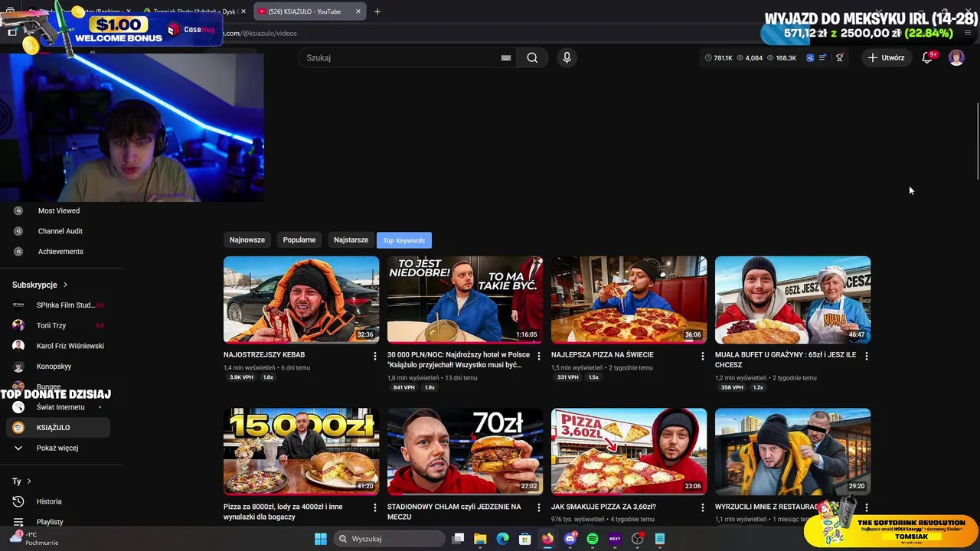Expand Pokaż więcej subscriptions
Screen dimensions: 980x551
tap(58, 448)
